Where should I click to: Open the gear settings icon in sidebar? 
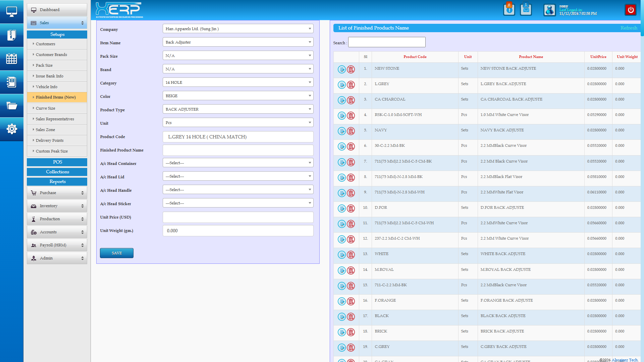click(x=11, y=129)
